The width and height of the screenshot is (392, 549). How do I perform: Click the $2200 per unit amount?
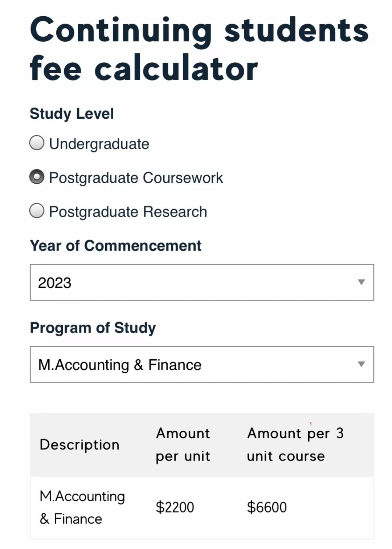click(x=175, y=507)
